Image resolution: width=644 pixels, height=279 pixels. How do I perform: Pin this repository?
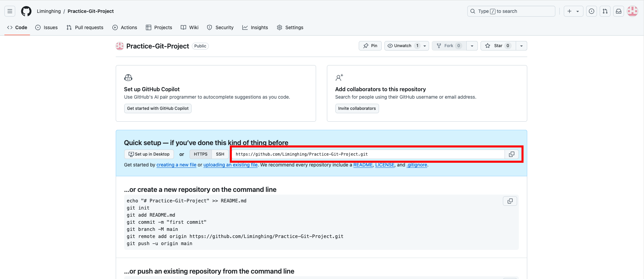coord(370,46)
